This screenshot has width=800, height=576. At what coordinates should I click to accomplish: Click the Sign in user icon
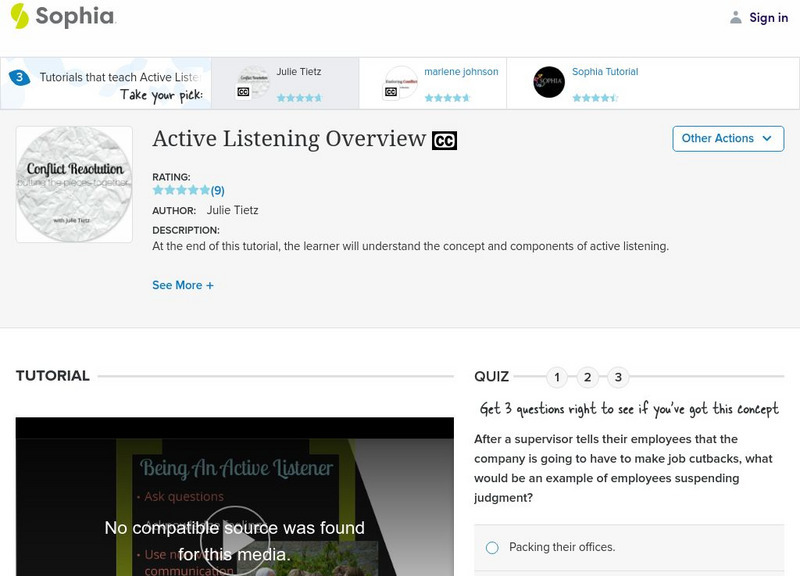click(738, 17)
